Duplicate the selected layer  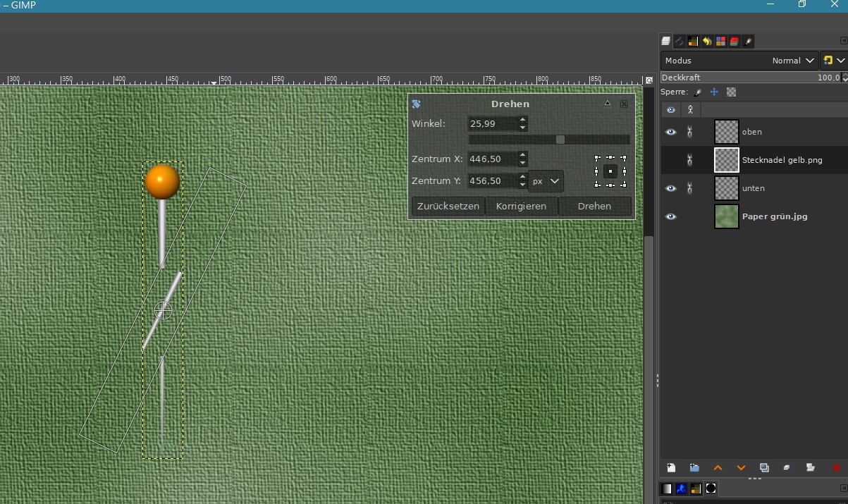click(764, 467)
